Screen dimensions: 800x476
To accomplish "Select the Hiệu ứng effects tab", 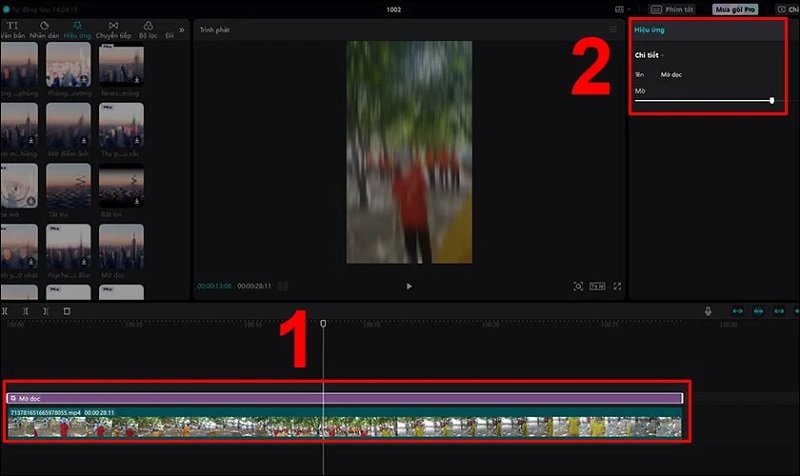I will coord(79,29).
